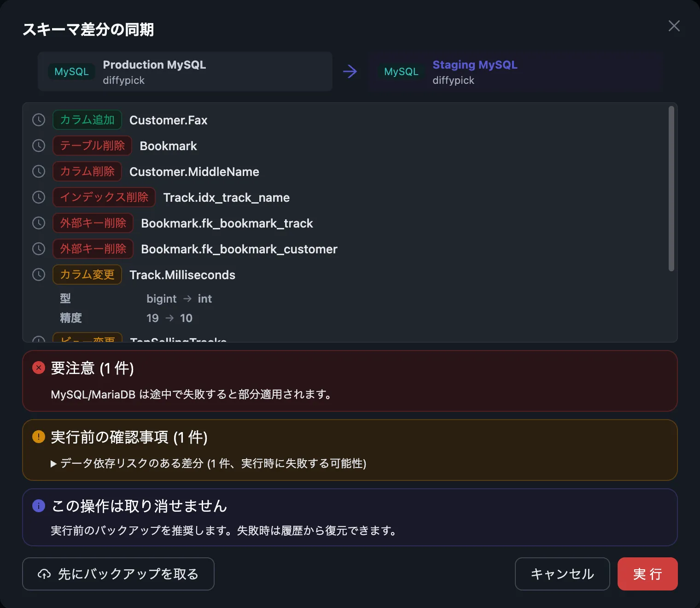This screenshot has width=700, height=608.
Task: Select the Customer.MiddleName text
Action: click(194, 172)
